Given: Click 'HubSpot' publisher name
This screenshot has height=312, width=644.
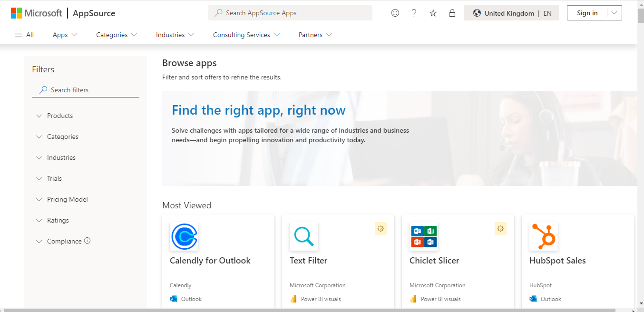Looking at the screenshot, I should click(540, 285).
